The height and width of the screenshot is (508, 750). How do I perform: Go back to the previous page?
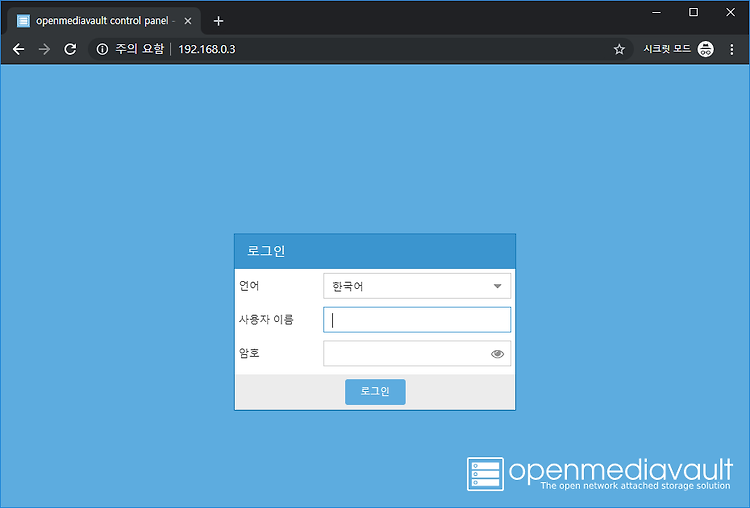coord(19,49)
